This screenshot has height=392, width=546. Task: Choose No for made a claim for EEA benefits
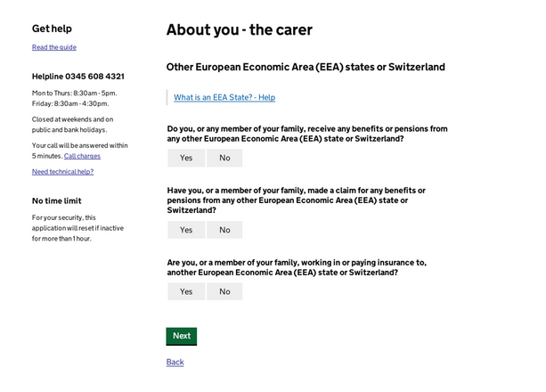(224, 230)
